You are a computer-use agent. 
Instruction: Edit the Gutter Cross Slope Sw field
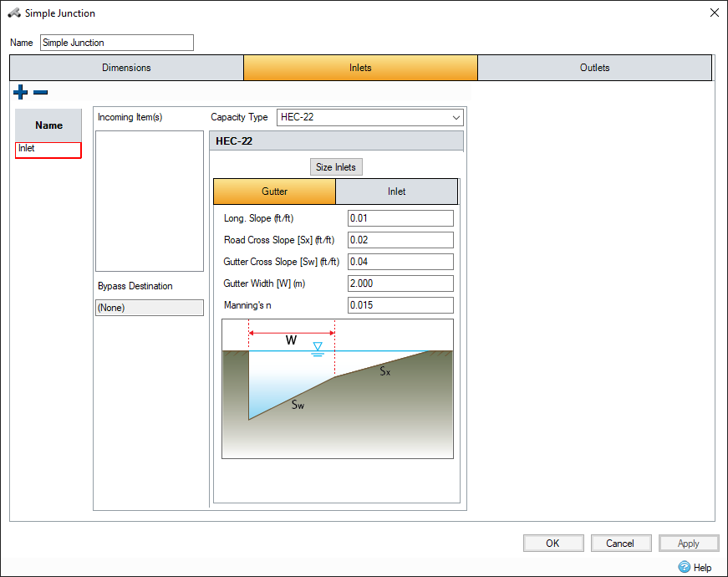click(x=400, y=262)
